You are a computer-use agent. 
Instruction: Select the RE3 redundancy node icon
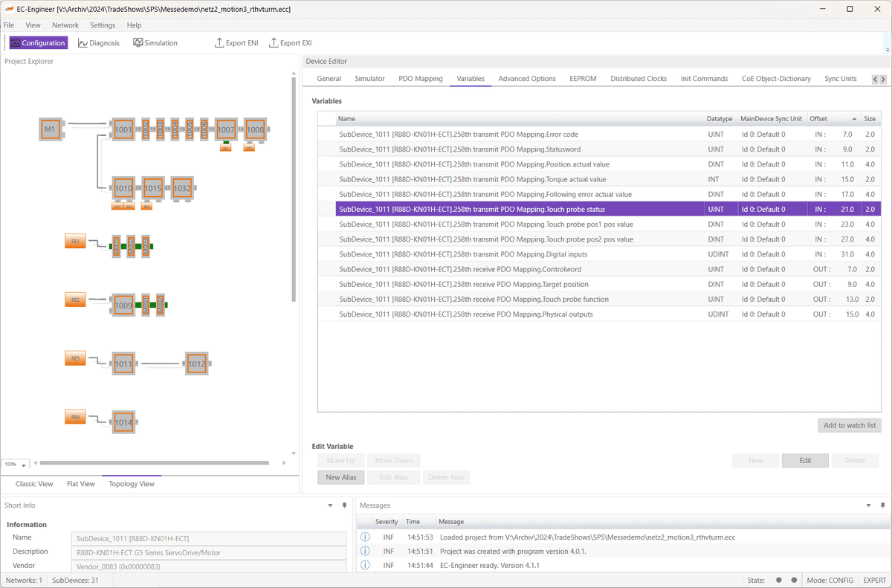point(75,359)
